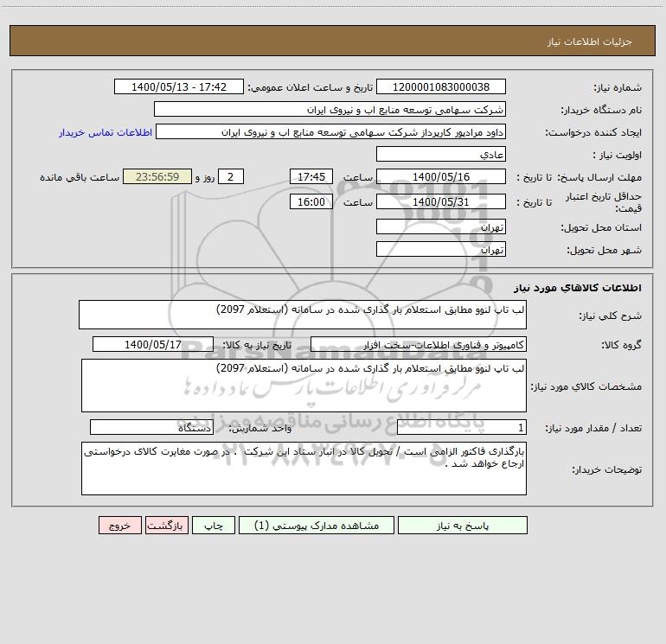Image resolution: width=666 pixels, height=644 pixels.
Task: Click the header 'جزئیات اطلاعات نیاز'
Action: click(x=590, y=41)
